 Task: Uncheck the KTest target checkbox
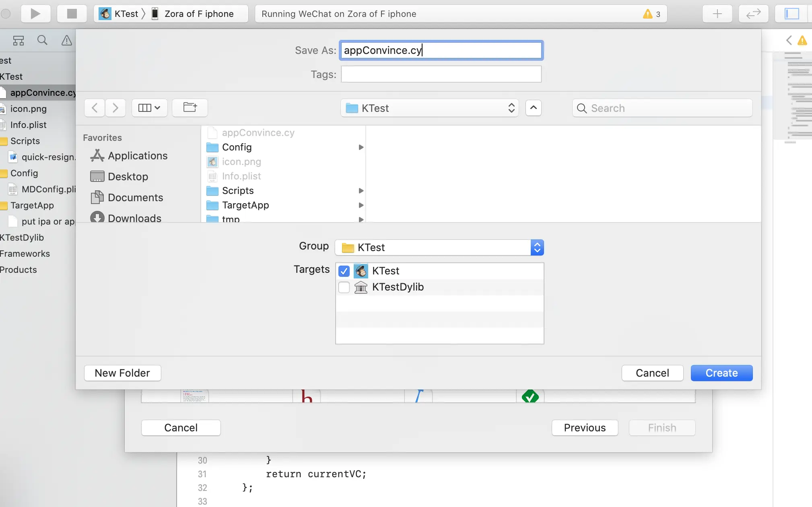(344, 271)
